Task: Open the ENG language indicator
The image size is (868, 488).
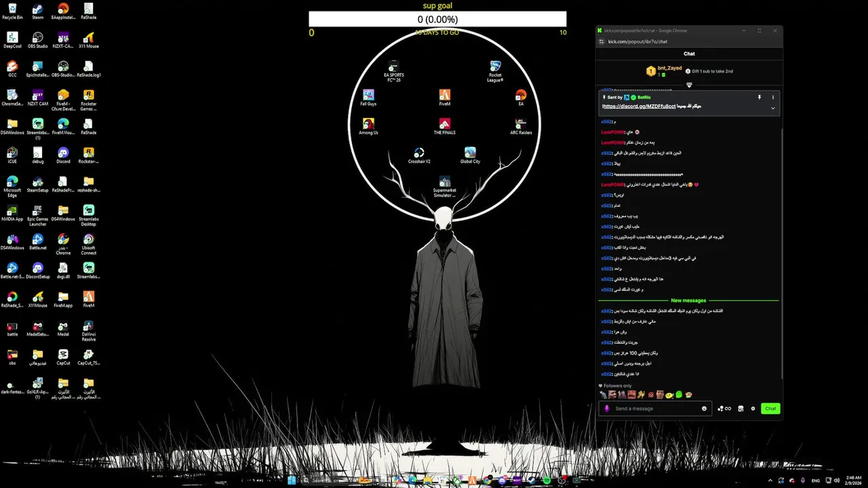Action: click(816, 481)
